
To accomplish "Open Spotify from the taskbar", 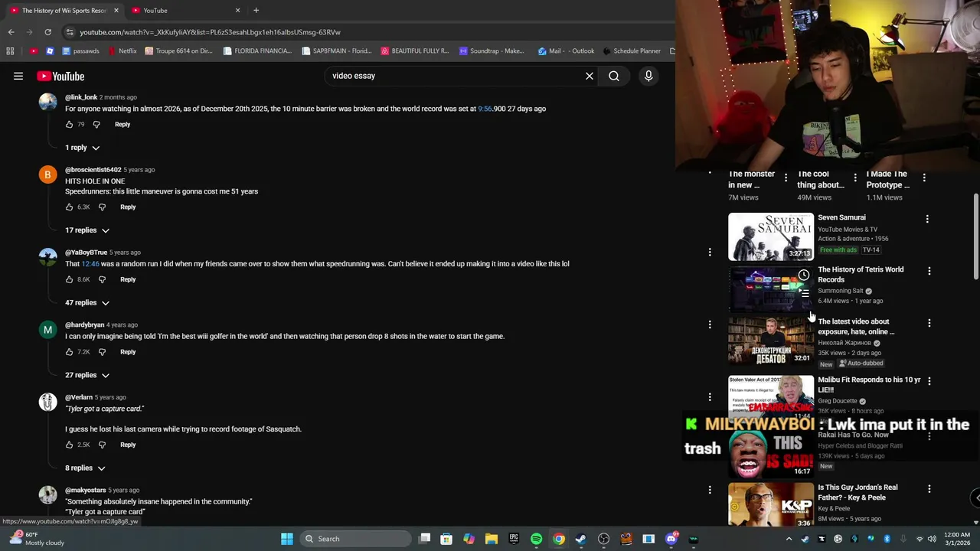I will [x=536, y=539].
